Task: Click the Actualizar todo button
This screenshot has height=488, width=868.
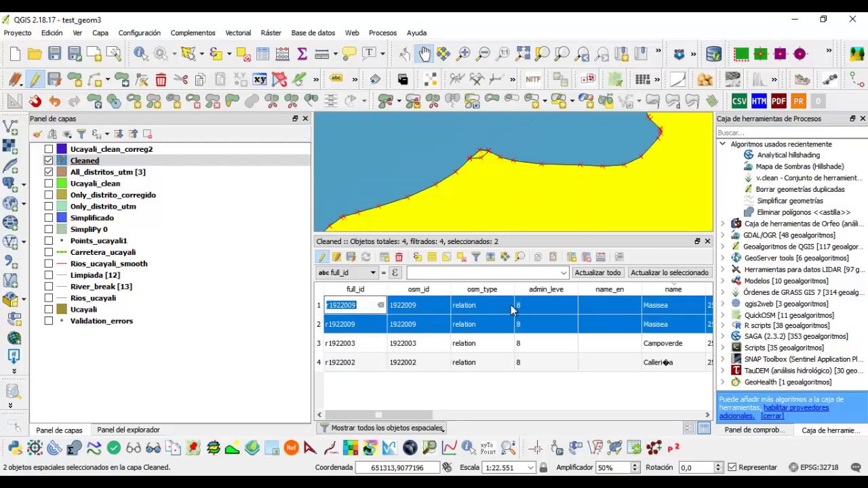Action: click(x=597, y=272)
